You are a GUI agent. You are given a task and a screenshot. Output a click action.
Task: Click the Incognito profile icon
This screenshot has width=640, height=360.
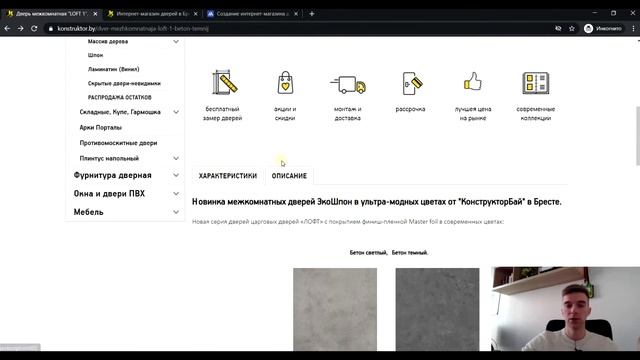588,29
